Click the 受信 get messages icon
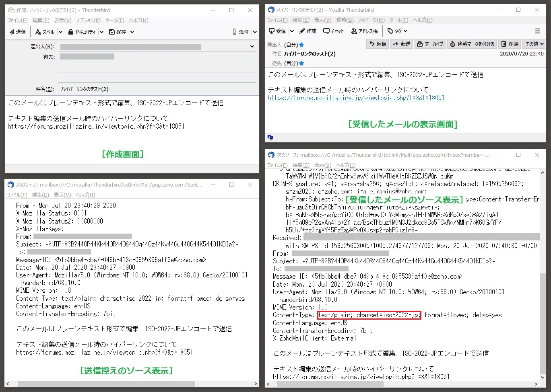 click(x=272, y=31)
